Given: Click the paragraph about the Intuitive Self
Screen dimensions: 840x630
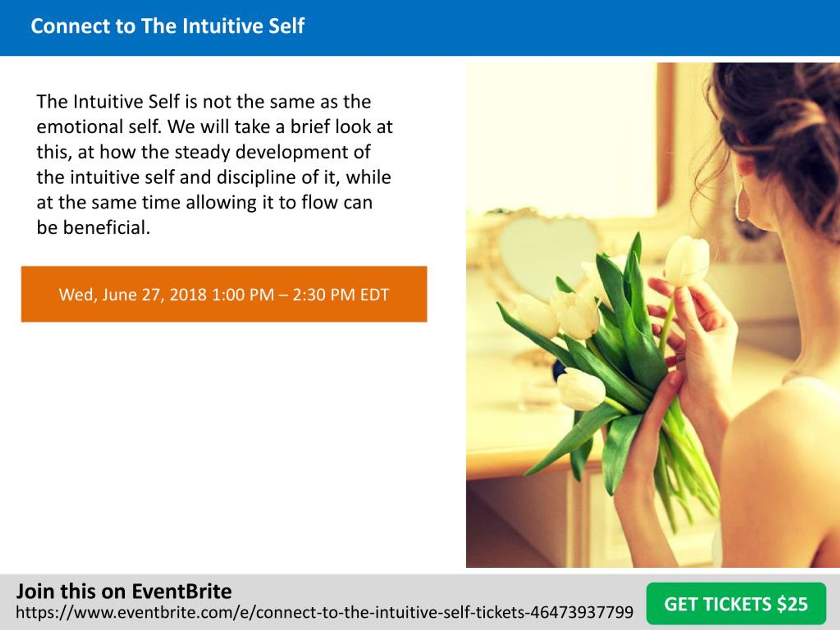Looking at the screenshot, I should 215,164.
